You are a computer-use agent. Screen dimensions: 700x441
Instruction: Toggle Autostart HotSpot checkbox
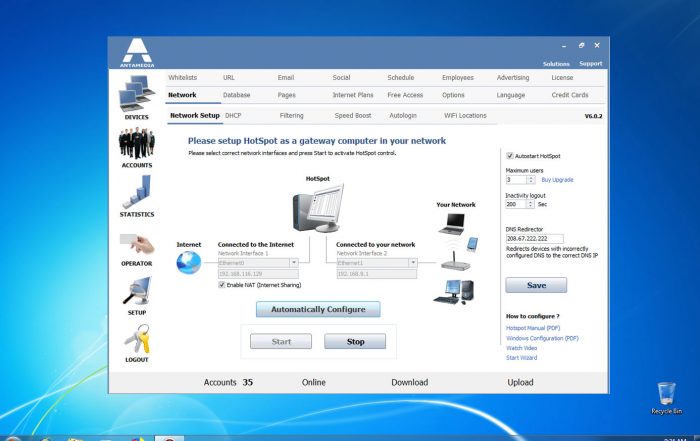point(510,156)
